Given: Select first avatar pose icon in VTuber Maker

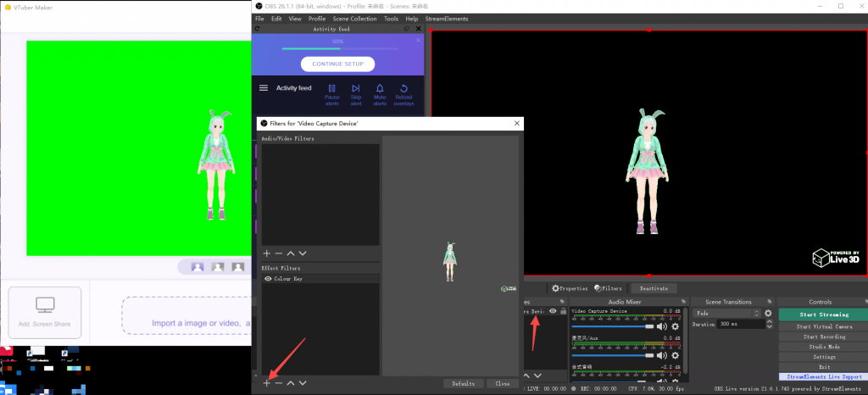Looking at the screenshot, I should [198, 267].
